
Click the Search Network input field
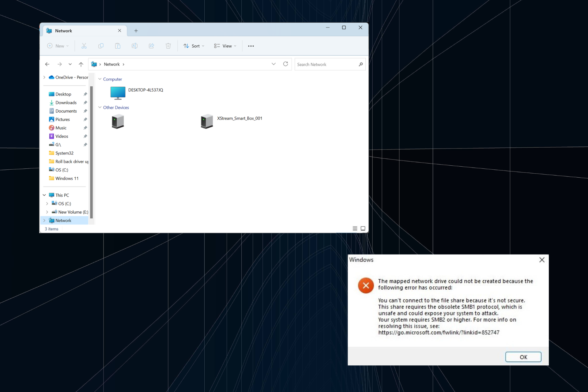(x=325, y=64)
